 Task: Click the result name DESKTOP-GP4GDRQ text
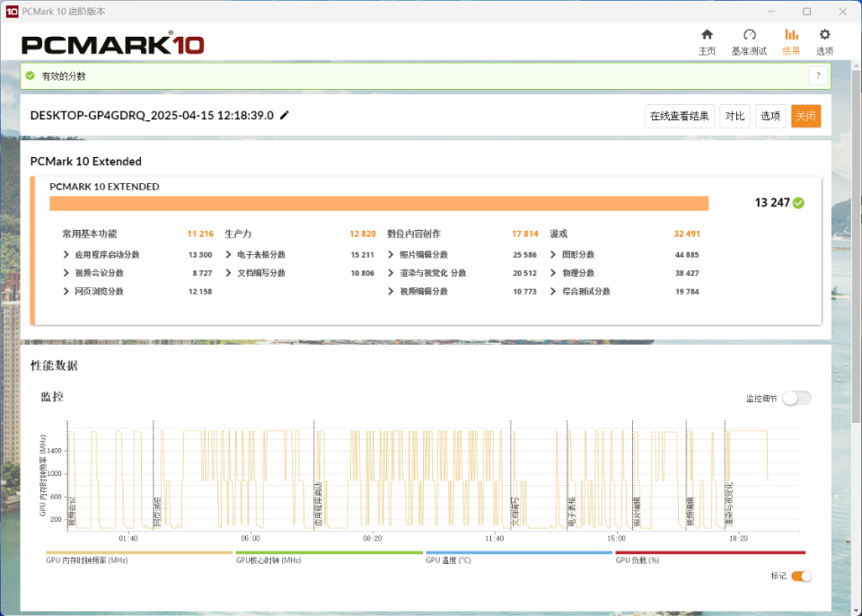(x=152, y=116)
